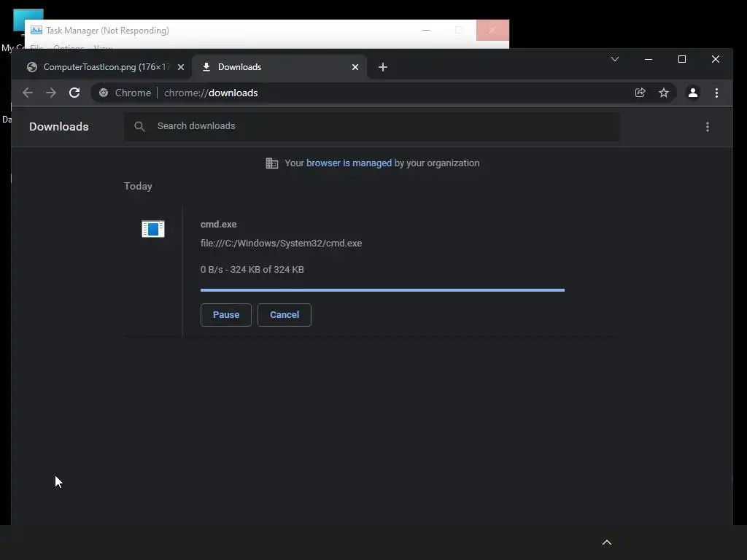The image size is (747, 560).
Task: Close the Downloads tab
Action: pos(355,67)
